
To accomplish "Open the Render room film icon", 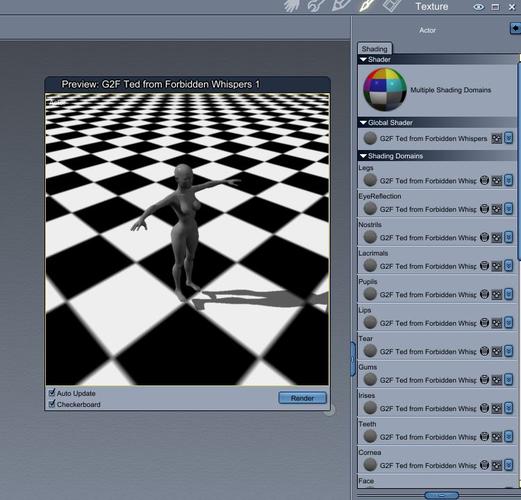I will tap(391, 6).
